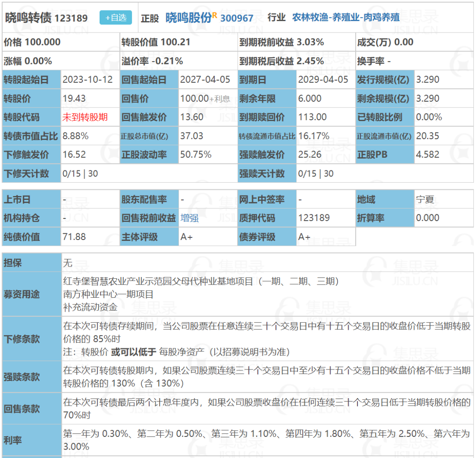Click the bold 或可以低于 text
This screenshot has width=476, height=458.
pyautogui.click(x=134, y=352)
